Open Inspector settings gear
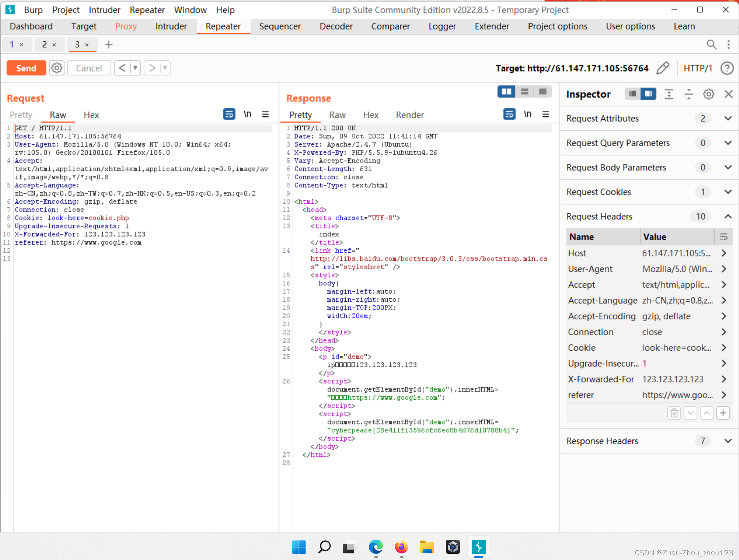The image size is (739, 560). (x=709, y=94)
